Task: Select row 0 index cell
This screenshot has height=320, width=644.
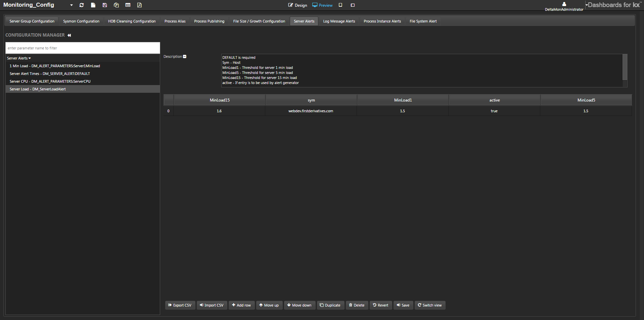Action: click(169, 111)
